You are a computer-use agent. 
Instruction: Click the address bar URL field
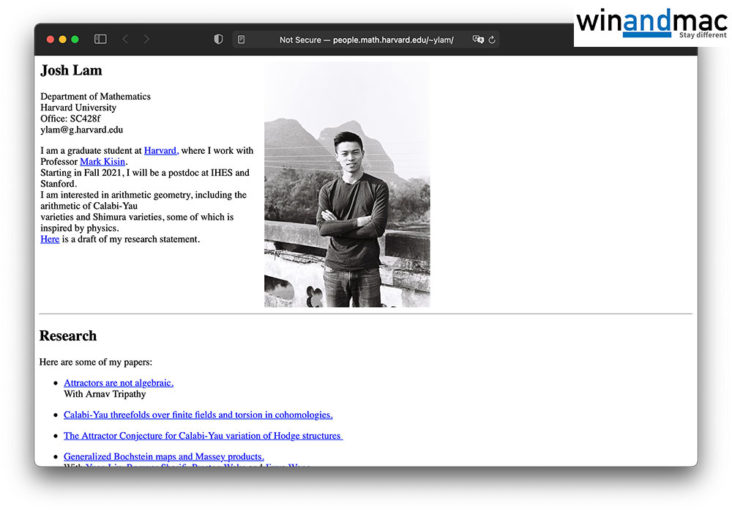(365, 40)
